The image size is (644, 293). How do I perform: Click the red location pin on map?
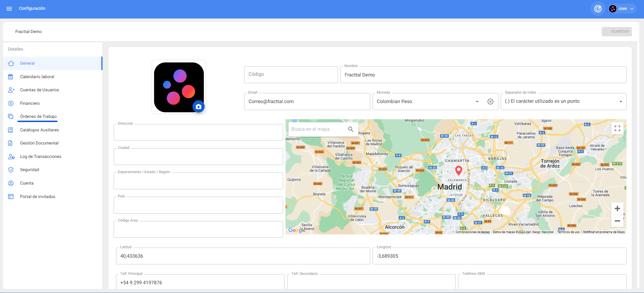click(x=458, y=170)
